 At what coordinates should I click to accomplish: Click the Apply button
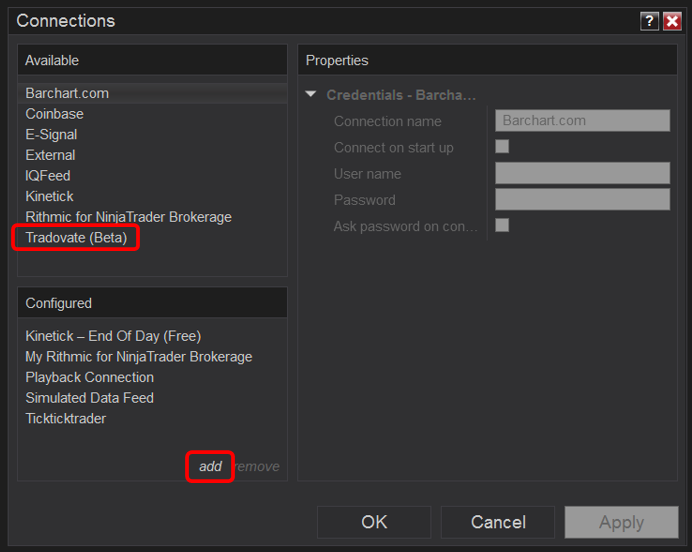[621, 522]
